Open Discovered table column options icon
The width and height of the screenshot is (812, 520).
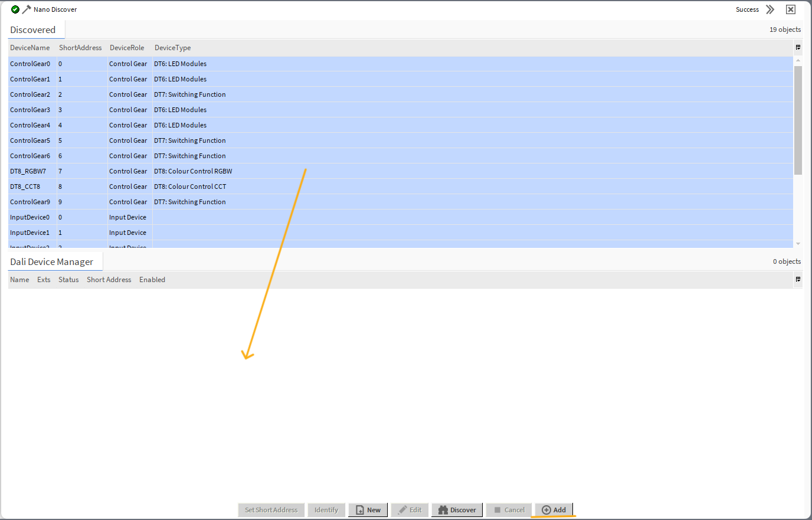coord(798,47)
